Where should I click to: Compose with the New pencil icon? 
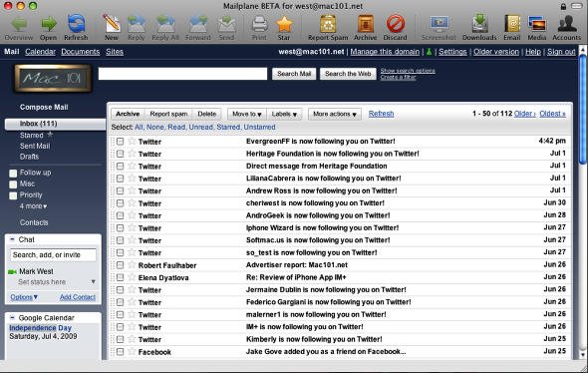pyautogui.click(x=112, y=24)
